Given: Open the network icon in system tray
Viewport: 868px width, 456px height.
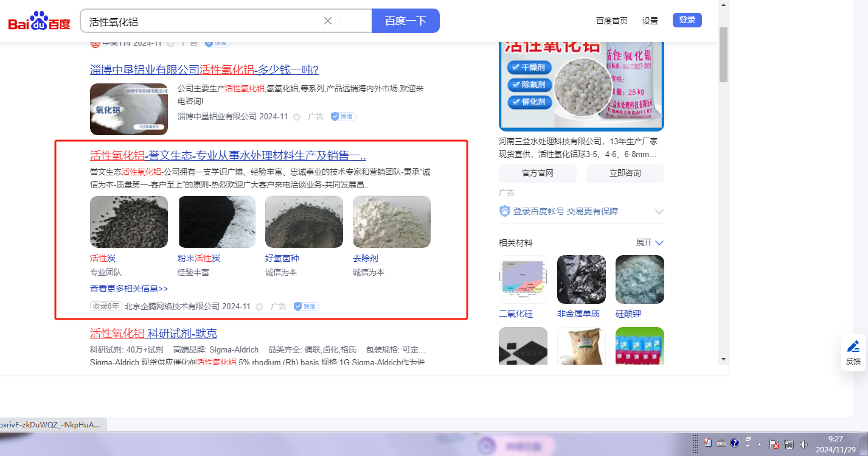Looking at the screenshot, I should pyautogui.click(x=789, y=444).
